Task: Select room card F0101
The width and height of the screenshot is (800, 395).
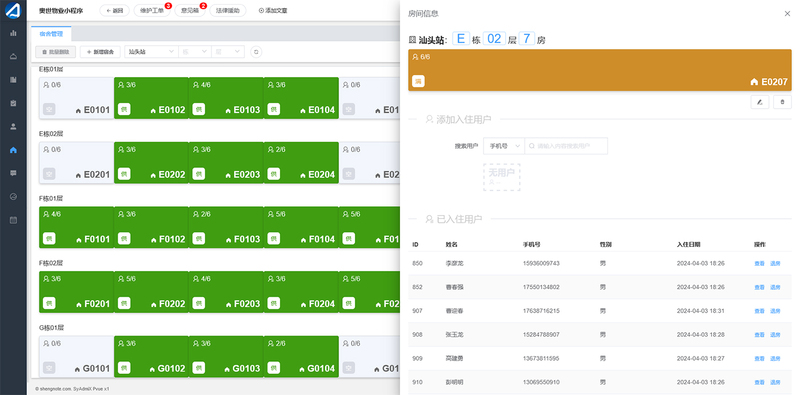Action: (77, 228)
